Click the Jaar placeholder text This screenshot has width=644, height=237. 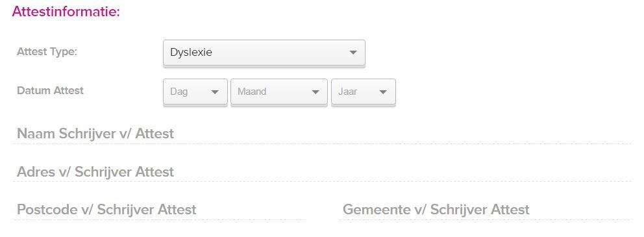point(347,91)
